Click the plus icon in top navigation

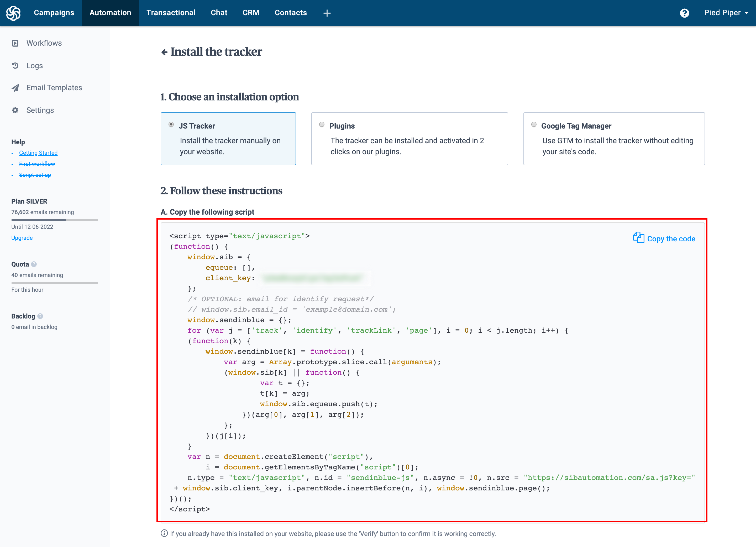tap(327, 13)
